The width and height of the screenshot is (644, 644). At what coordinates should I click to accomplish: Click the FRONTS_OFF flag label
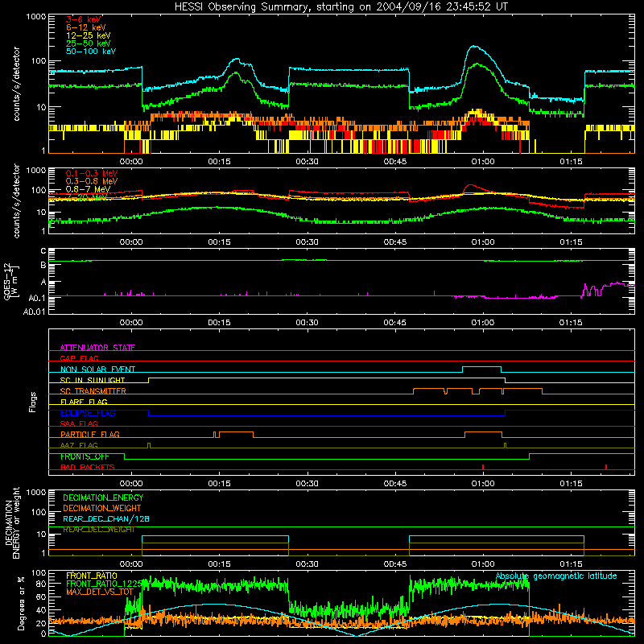85,456
